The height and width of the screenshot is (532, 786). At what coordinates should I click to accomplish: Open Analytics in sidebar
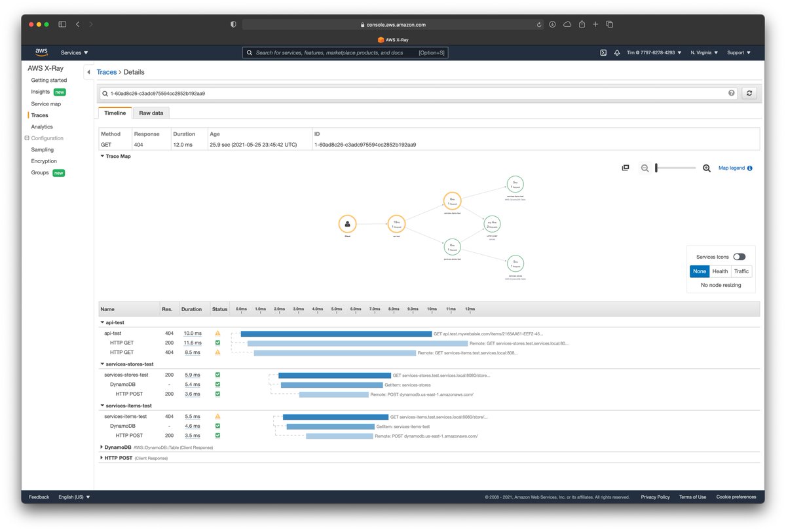[42, 126]
